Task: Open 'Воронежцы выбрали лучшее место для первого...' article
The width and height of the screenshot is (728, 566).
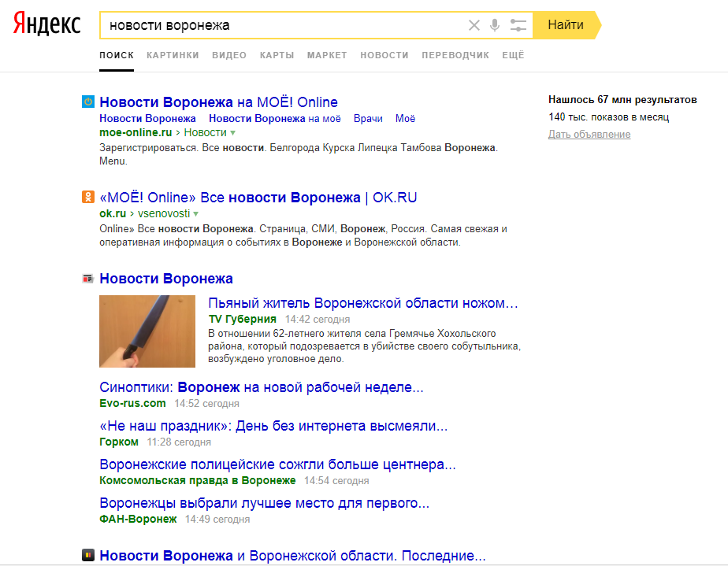Action: click(264, 503)
